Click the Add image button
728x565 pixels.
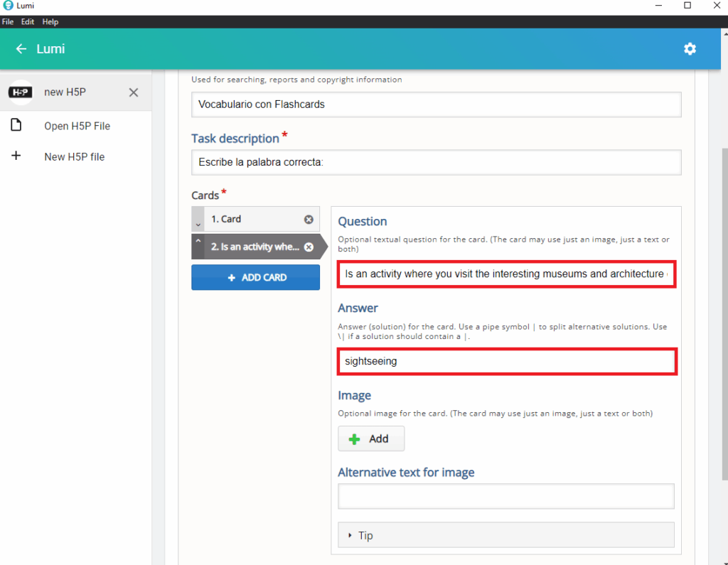click(370, 439)
